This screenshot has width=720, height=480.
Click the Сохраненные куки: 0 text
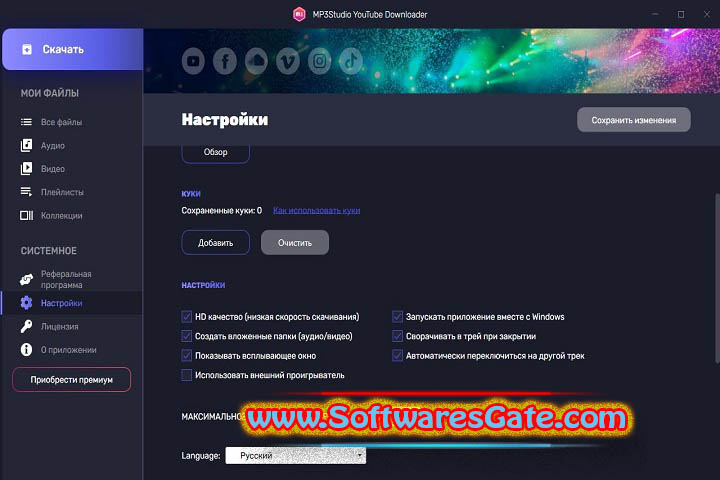[221, 210]
